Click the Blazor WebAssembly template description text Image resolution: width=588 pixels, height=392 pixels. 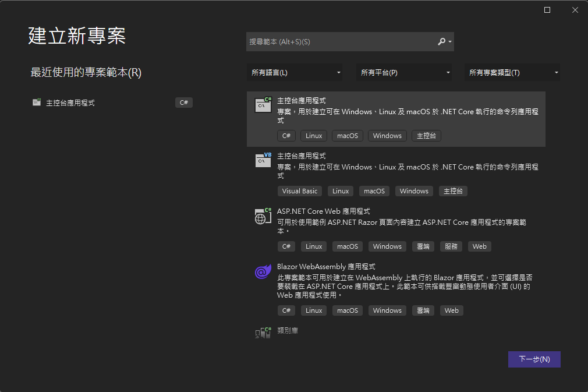point(404,286)
